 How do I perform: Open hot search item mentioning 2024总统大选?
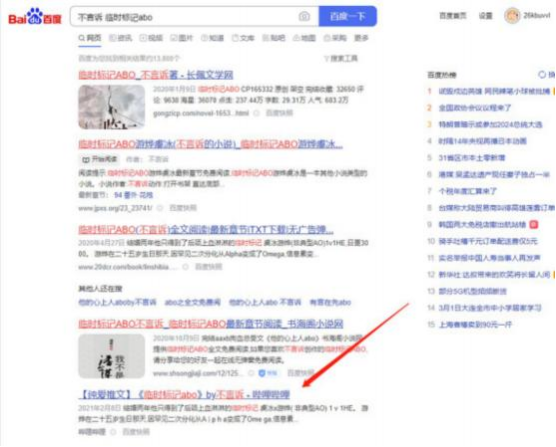click(x=490, y=124)
